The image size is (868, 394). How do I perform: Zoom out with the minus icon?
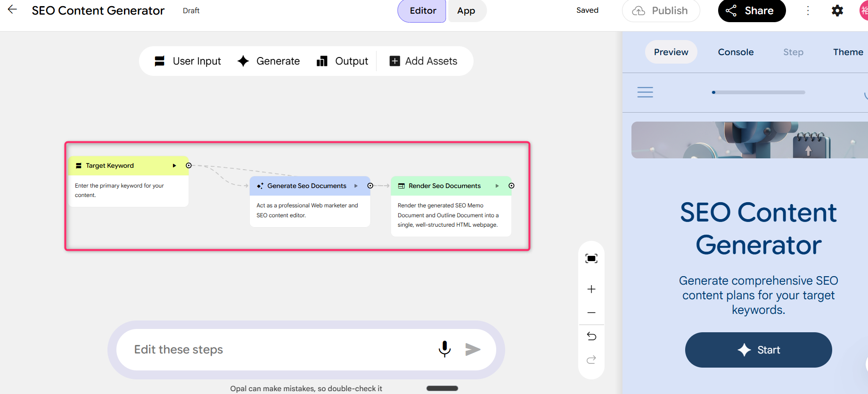591,312
